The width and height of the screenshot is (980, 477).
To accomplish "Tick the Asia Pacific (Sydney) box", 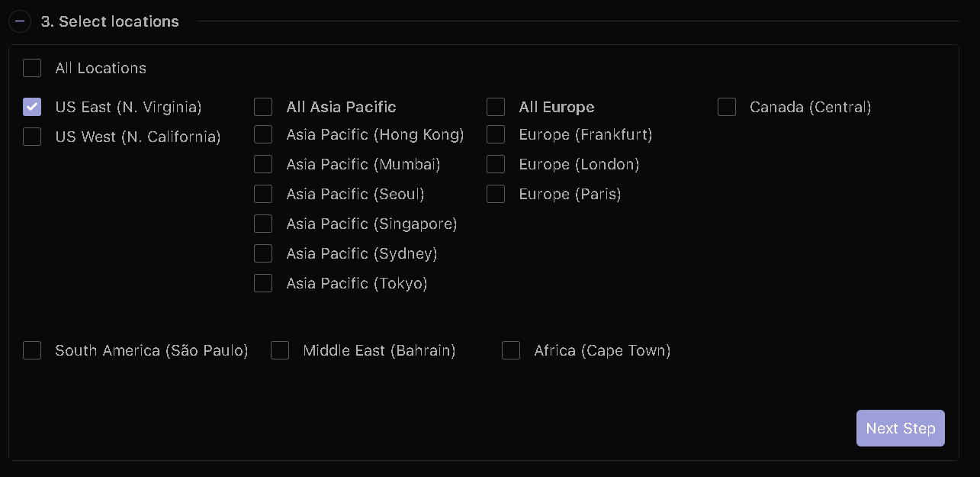I will point(263,253).
